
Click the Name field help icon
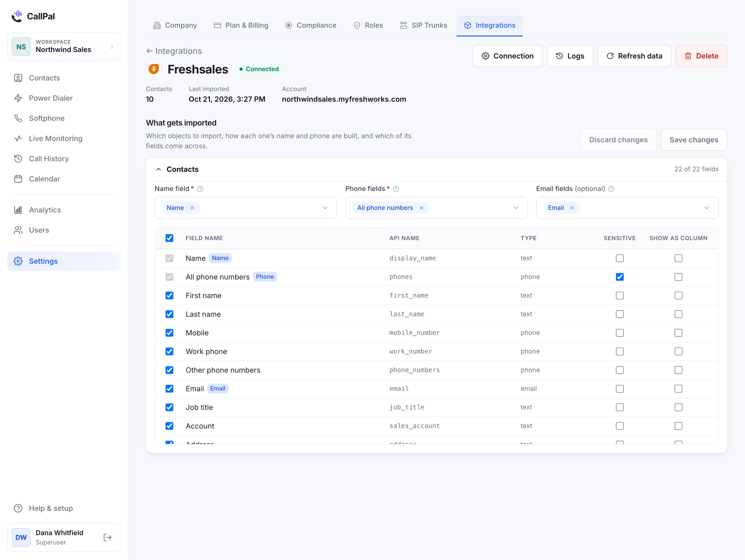pyautogui.click(x=200, y=189)
